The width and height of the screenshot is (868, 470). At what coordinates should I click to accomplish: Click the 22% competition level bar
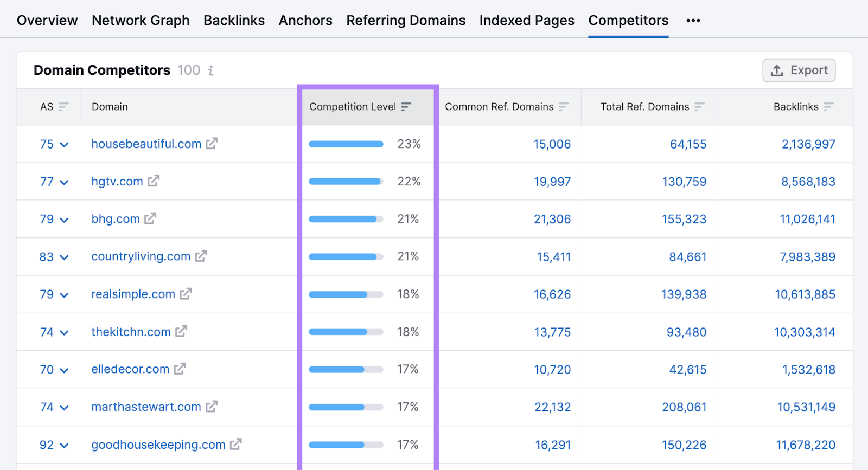point(346,182)
